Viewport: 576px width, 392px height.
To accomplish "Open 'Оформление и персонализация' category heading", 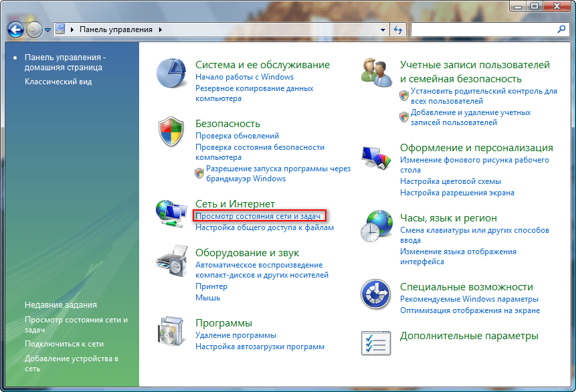I will click(x=476, y=148).
